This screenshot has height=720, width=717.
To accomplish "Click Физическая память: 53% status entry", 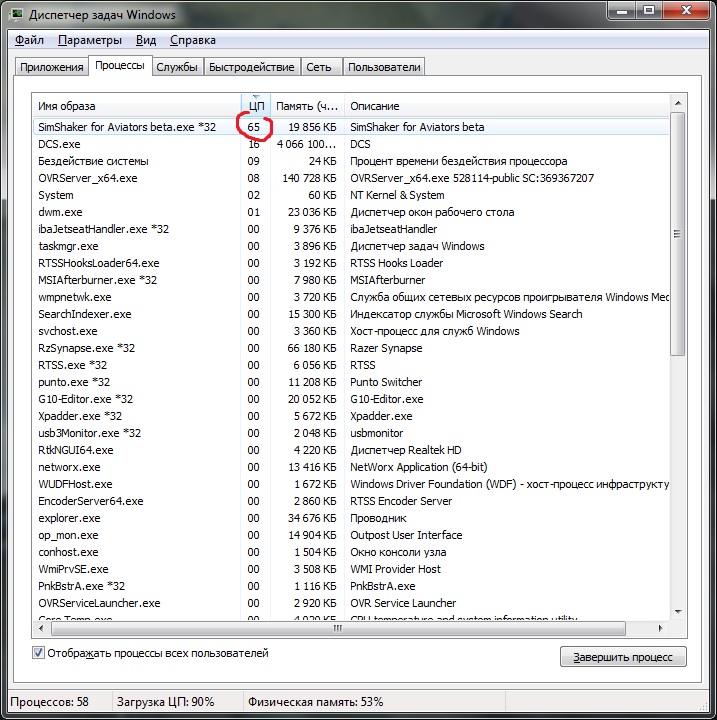I will pyautogui.click(x=316, y=702).
